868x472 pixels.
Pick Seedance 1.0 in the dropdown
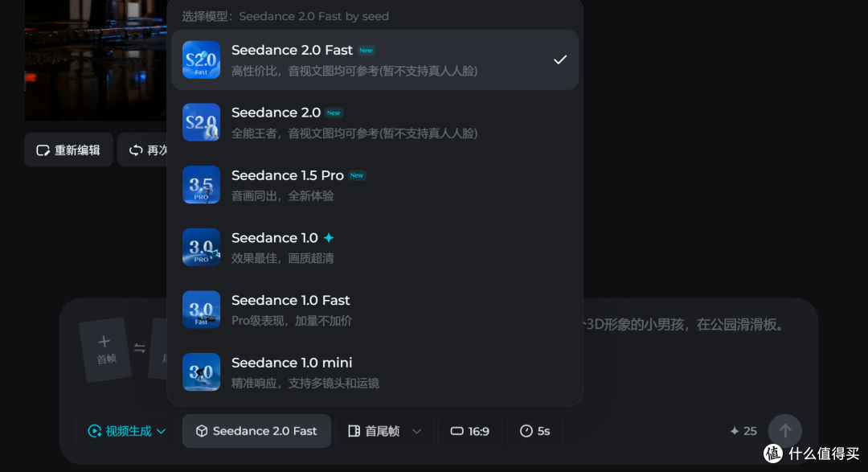pos(375,247)
